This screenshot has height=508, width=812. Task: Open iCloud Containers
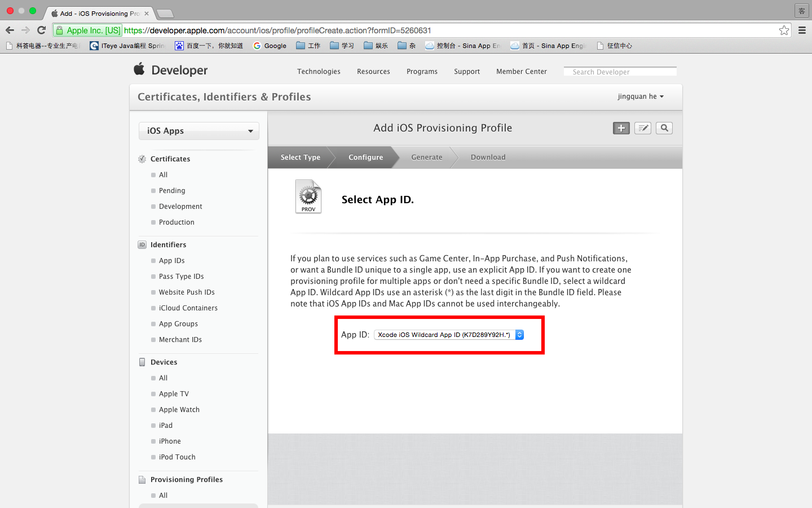[x=188, y=308]
